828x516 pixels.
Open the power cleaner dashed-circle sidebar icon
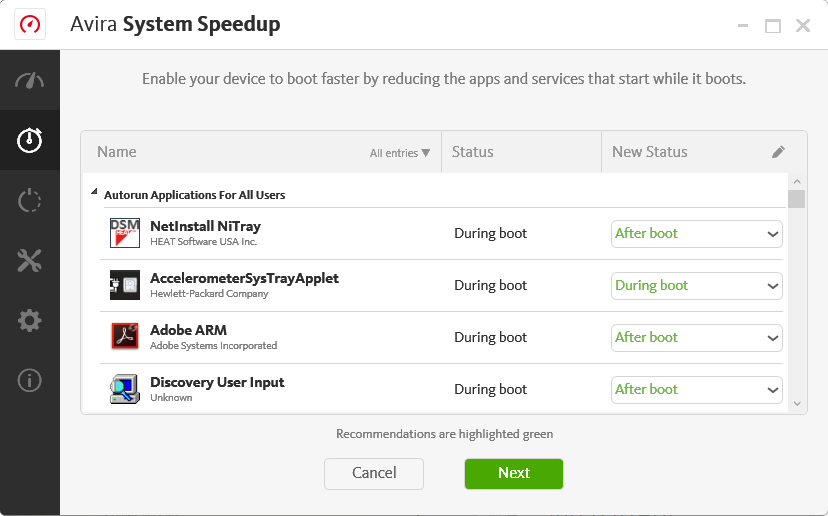30,200
